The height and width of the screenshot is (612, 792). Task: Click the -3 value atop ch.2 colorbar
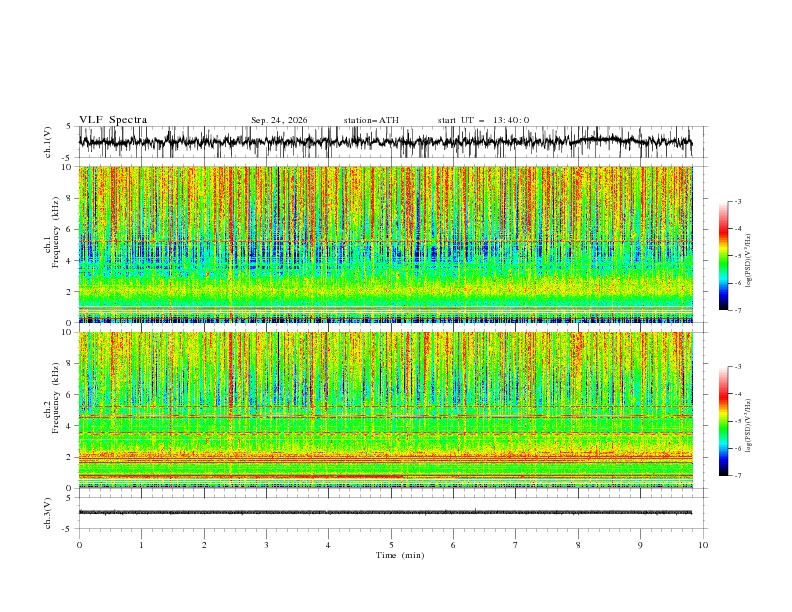(x=737, y=367)
